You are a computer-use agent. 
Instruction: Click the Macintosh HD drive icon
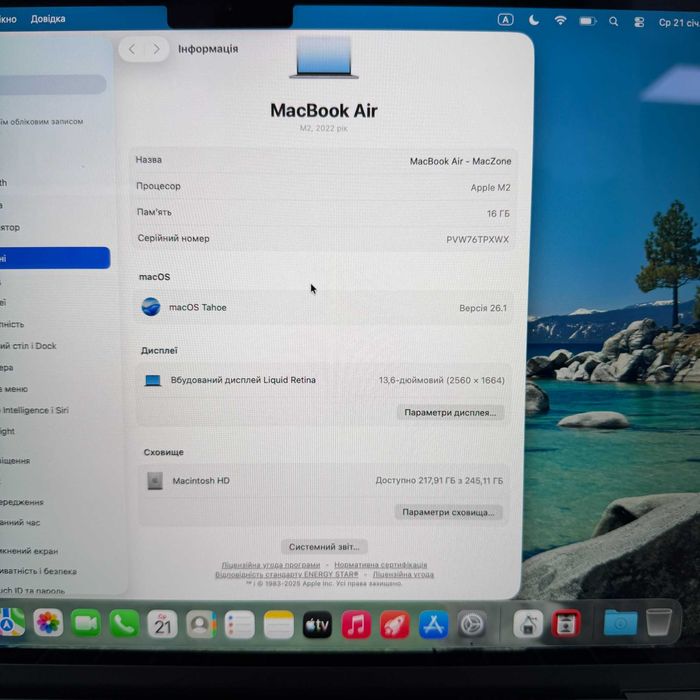tap(155, 481)
